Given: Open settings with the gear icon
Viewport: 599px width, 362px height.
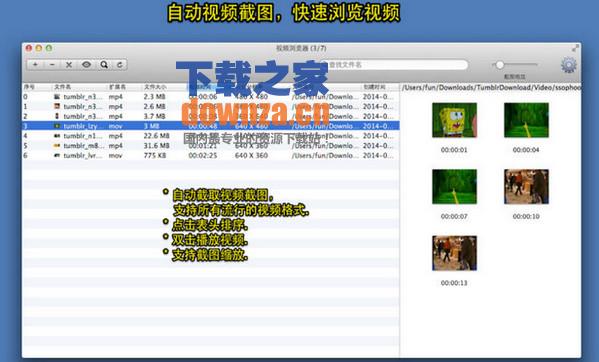Looking at the screenshot, I should pos(568,65).
